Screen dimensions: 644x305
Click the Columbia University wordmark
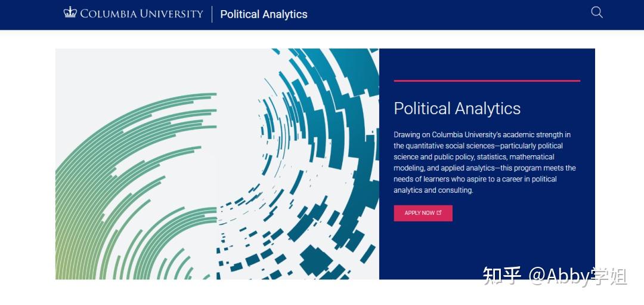click(x=141, y=14)
